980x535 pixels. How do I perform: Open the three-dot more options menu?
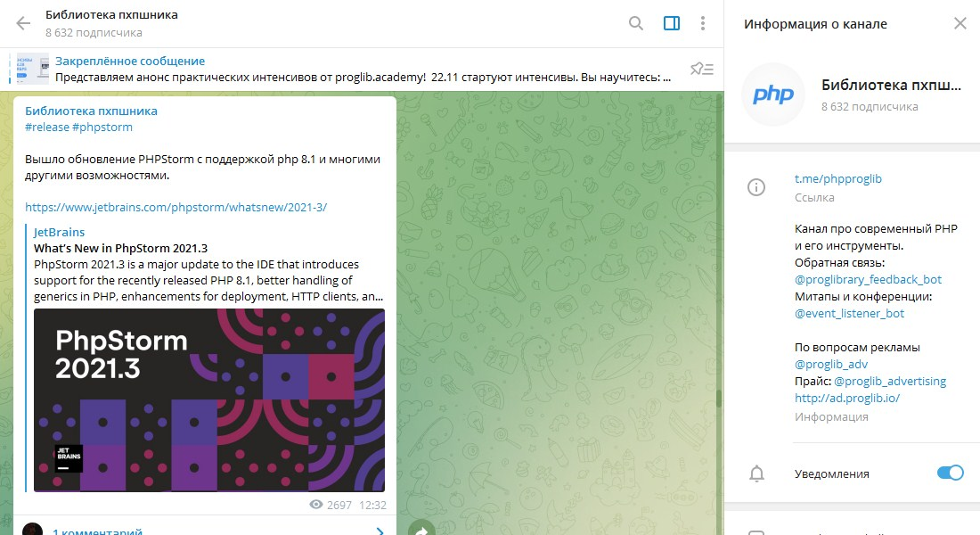pos(703,23)
